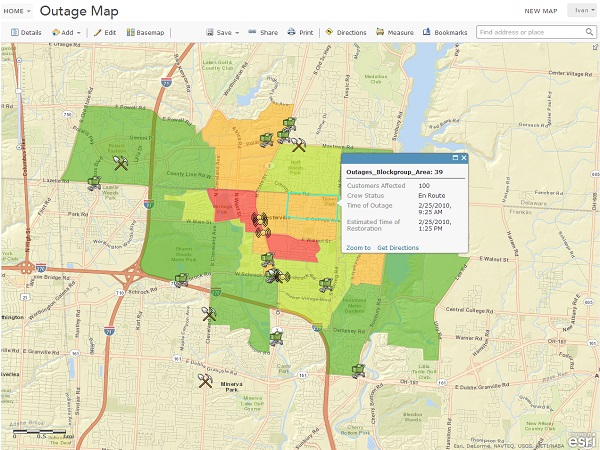The width and height of the screenshot is (600, 450).
Task: Click the Estimated Time of Restoration label
Action: point(373,225)
